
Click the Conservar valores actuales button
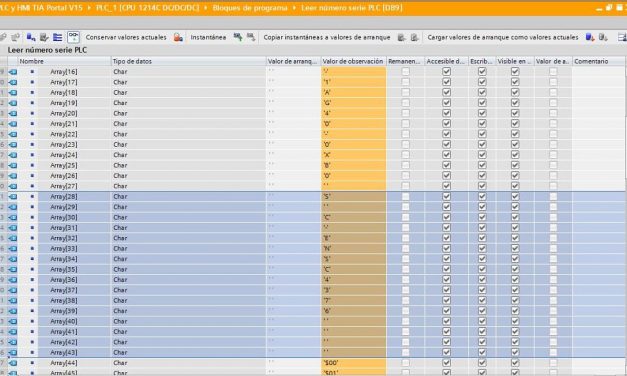[126, 37]
